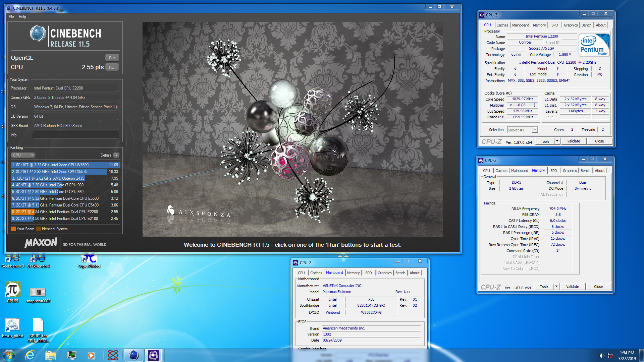
Task: Open the Windows Start menu orb
Action: click(x=9, y=355)
